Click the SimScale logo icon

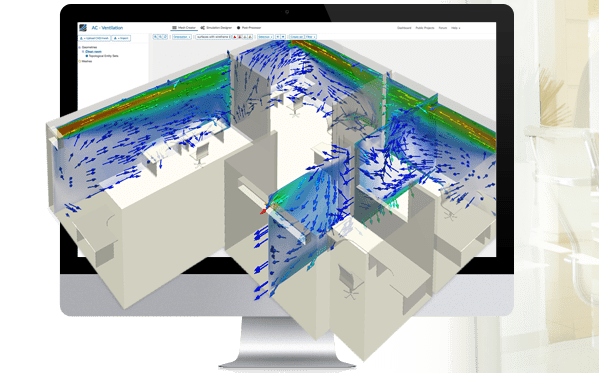[83, 28]
